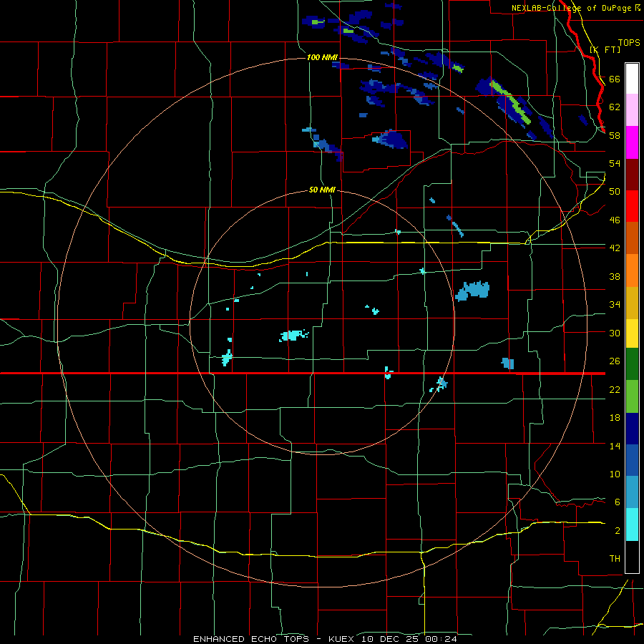Select the 22 value on legend
The height and width of the screenshot is (644, 644).
coord(615,389)
